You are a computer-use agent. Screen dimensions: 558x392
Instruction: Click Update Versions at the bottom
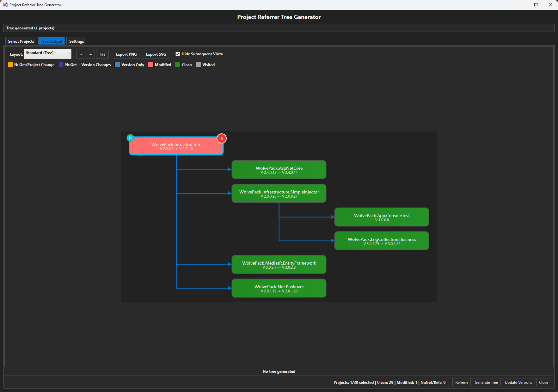coord(518,382)
